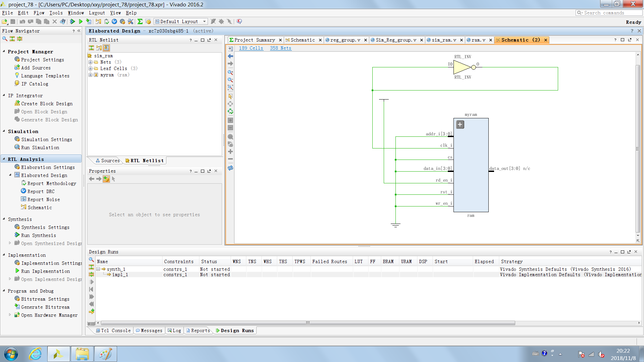
Task: Toggle automatic properties update button
Action: click(x=106, y=179)
